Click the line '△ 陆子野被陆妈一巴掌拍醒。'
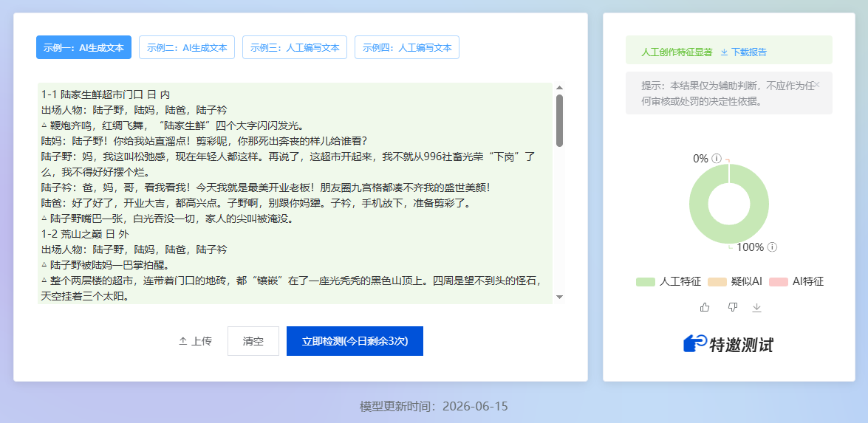Viewport: 868px width, 423px height. 105,265
